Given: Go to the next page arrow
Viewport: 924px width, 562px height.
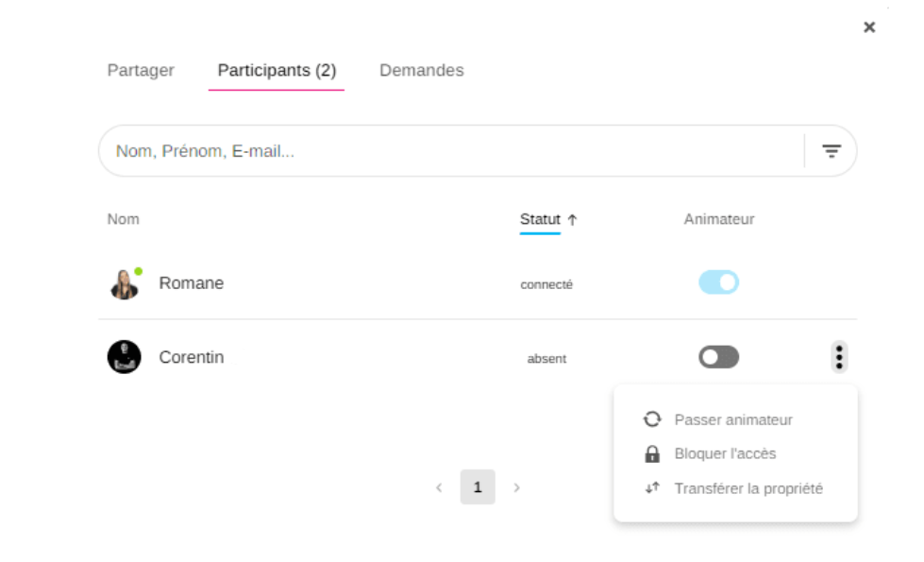Looking at the screenshot, I should point(516,487).
